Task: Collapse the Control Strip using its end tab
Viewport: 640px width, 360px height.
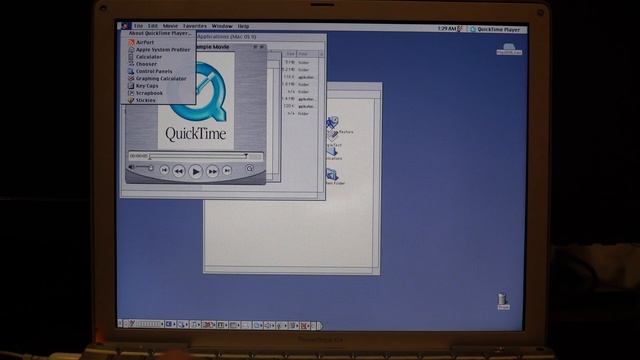Action: (320, 325)
